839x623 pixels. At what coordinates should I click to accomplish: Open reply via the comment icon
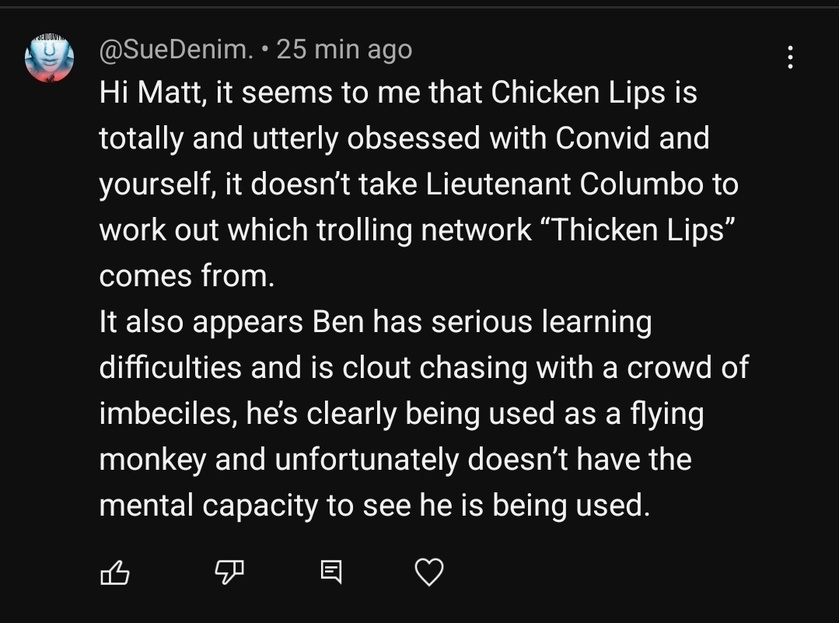point(329,572)
